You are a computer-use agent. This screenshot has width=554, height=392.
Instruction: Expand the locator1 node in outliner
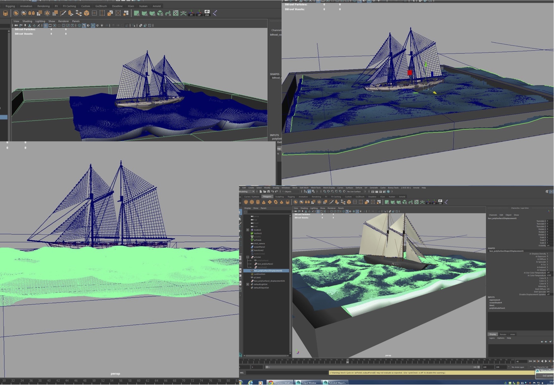coord(248,230)
